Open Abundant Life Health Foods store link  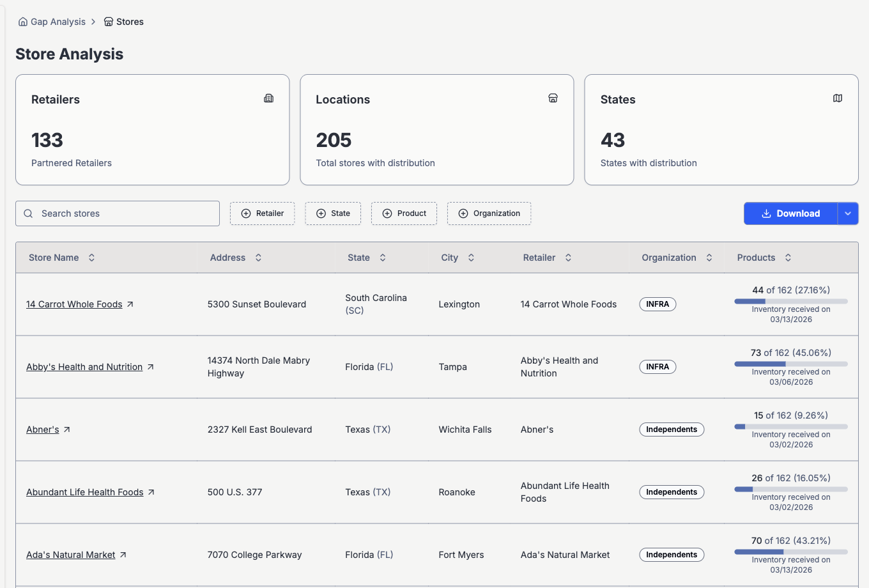(85, 492)
